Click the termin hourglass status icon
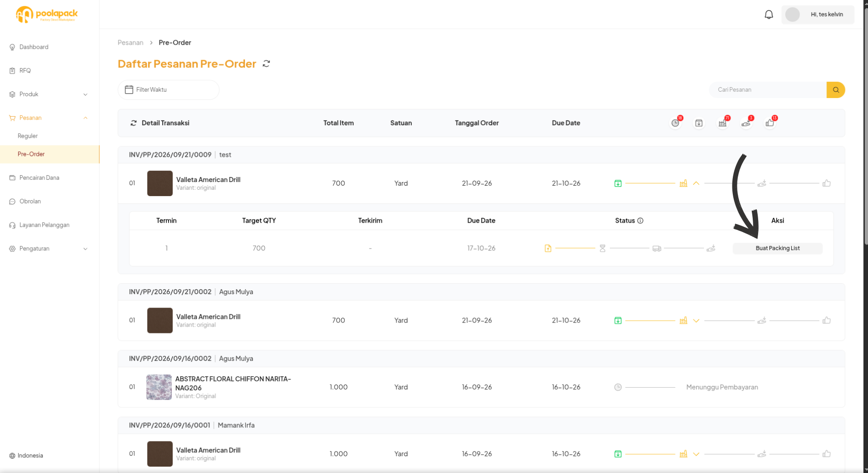The width and height of the screenshot is (868, 473). click(602, 248)
